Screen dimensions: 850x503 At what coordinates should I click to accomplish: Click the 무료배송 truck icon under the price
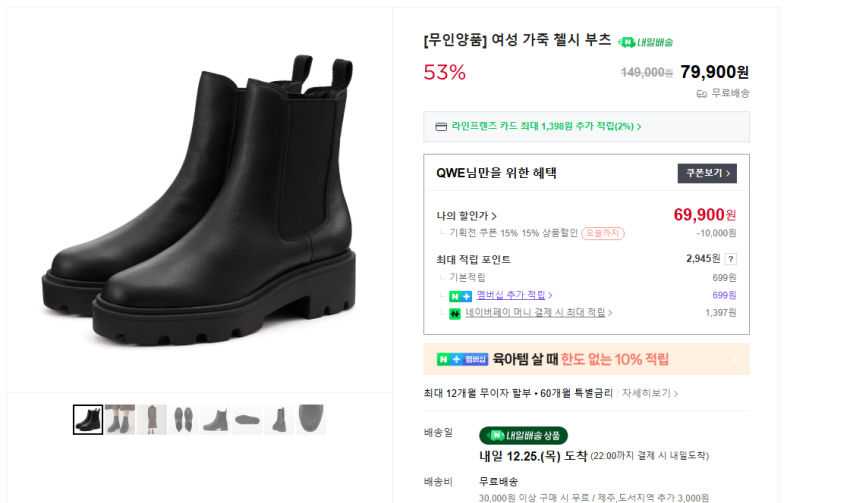(x=702, y=93)
